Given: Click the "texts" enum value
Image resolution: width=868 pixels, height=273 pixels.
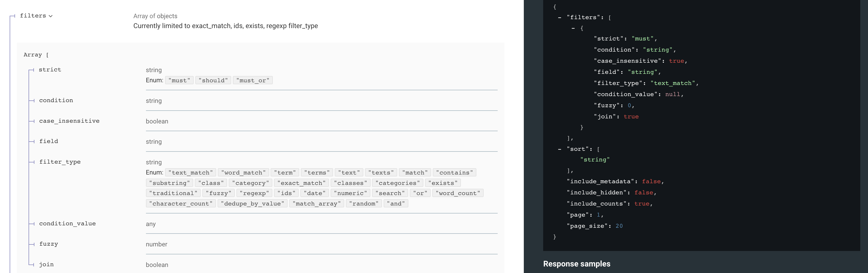Looking at the screenshot, I should pyautogui.click(x=381, y=173).
